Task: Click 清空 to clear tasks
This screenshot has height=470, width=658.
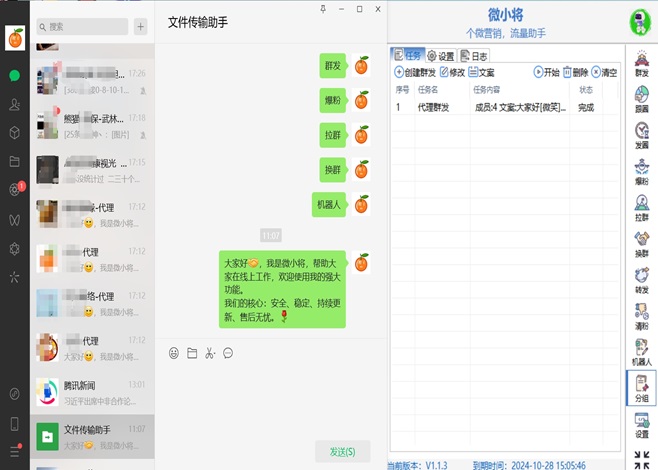Action: [x=604, y=73]
